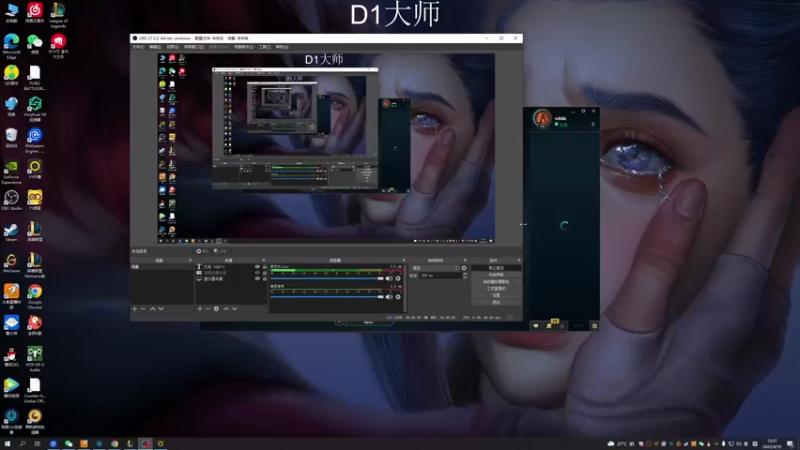Click Studio Mode button in Controls
Viewport: 800px width, 450px height.
(x=496, y=288)
